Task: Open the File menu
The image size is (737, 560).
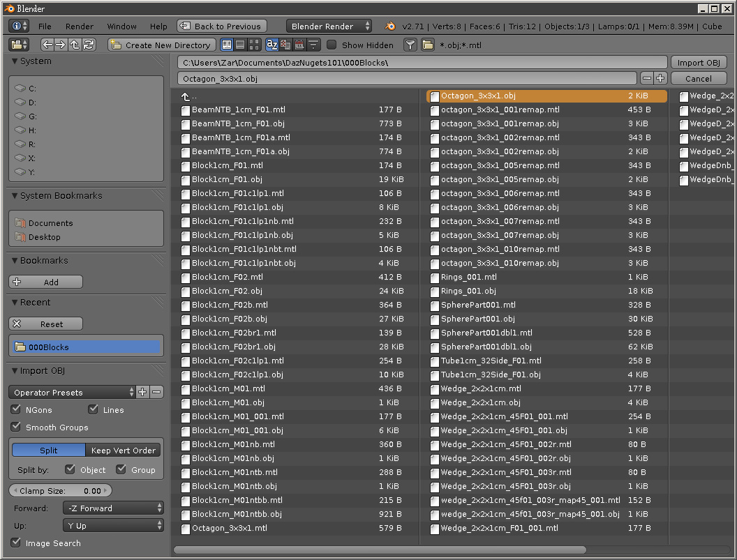Action: [x=45, y=27]
